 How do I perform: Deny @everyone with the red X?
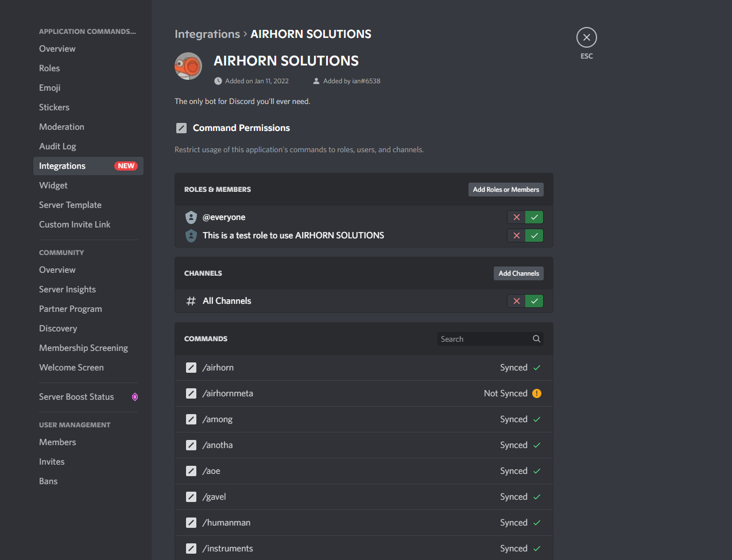point(516,217)
